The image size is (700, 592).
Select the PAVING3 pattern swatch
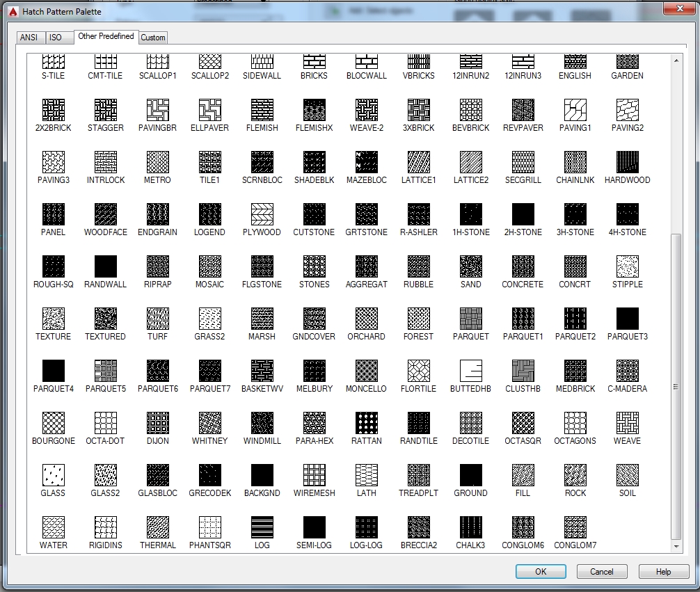click(x=53, y=162)
